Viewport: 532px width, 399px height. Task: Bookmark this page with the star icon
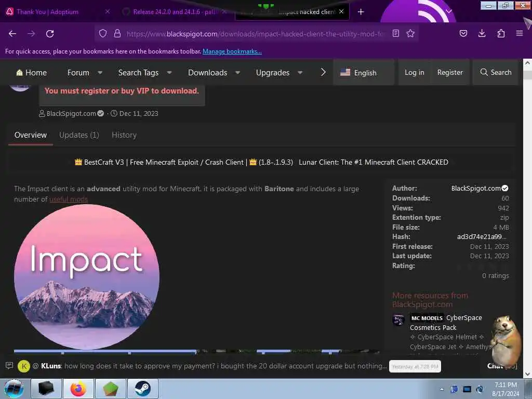click(410, 33)
